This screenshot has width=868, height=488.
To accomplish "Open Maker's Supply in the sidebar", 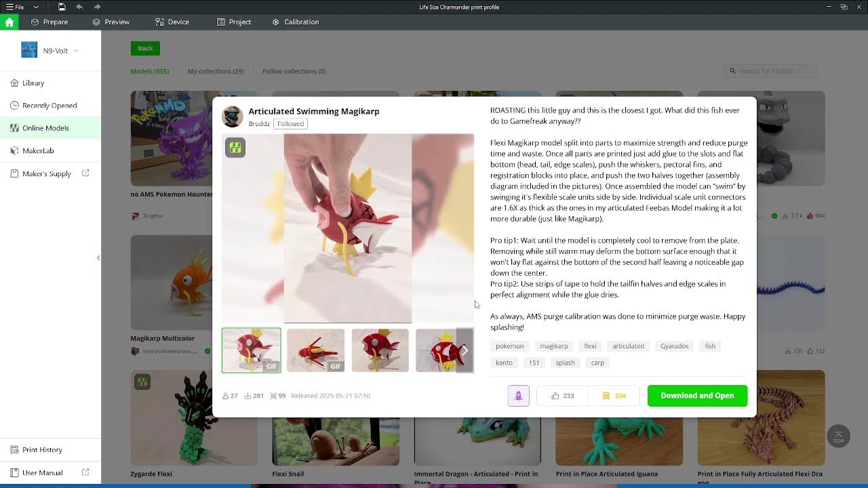I will pos(50,174).
